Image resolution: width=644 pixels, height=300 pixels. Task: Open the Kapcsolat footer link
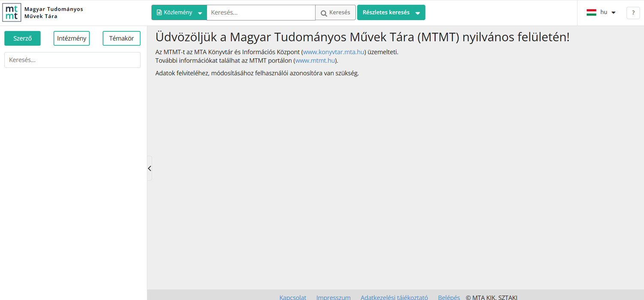coord(293,297)
